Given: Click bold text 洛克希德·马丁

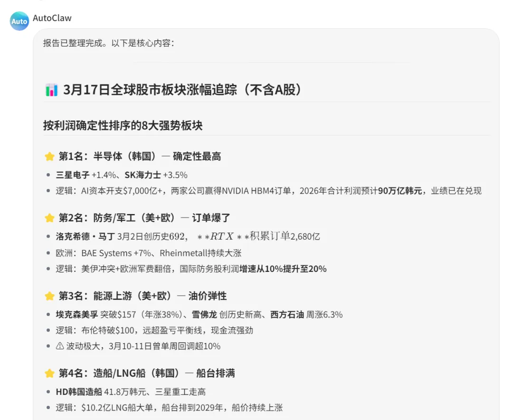Looking at the screenshot, I should click(85, 236).
